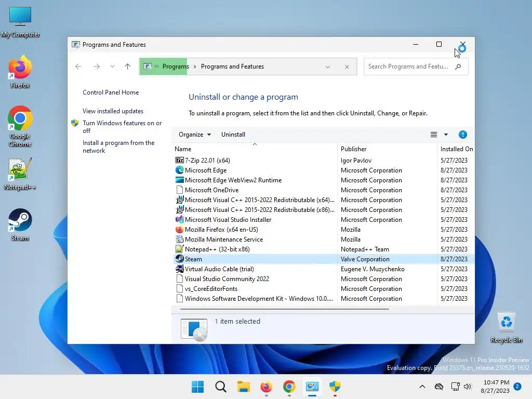Select Windows Software Development Kit row
Image resolution: width=532 pixels, height=399 pixels.
323,299
